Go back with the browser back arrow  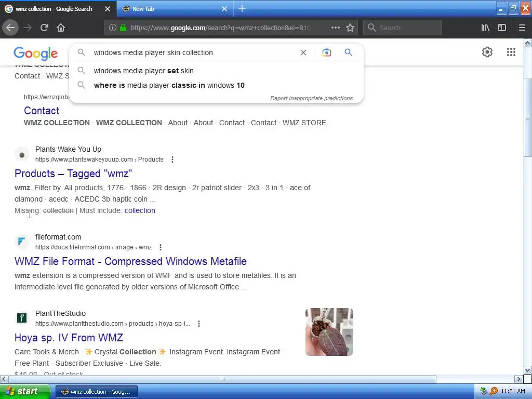coord(10,28)
